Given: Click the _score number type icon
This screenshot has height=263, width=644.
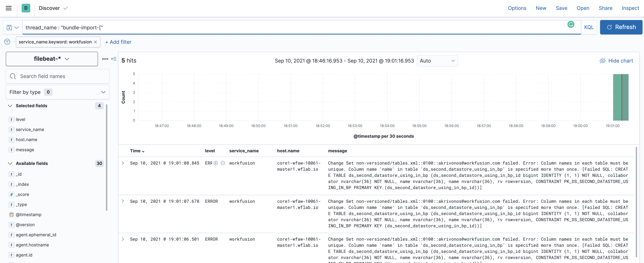Looking at the screenshot, I should pyautogui.click(x=12, y=195).
